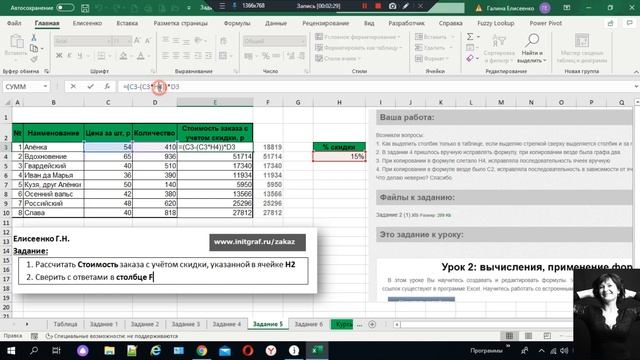
Task: Open Форматировать как таблицу dropdown
Action: [x=358, y=48]
